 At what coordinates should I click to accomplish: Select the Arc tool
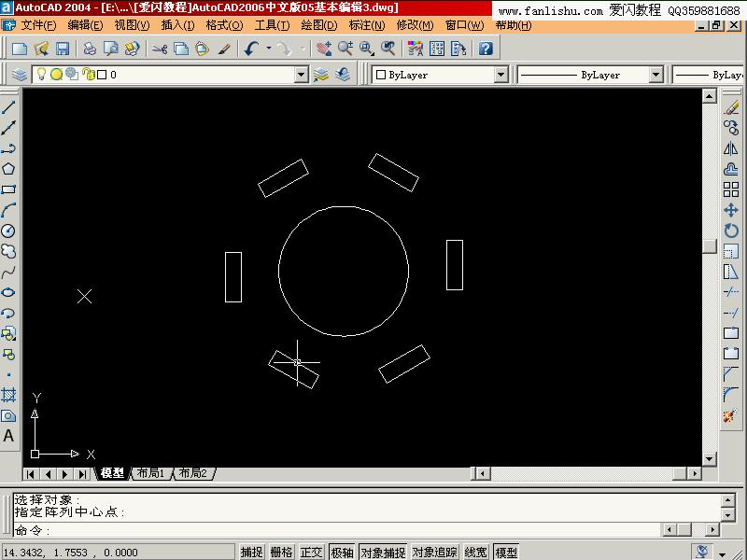8,210
